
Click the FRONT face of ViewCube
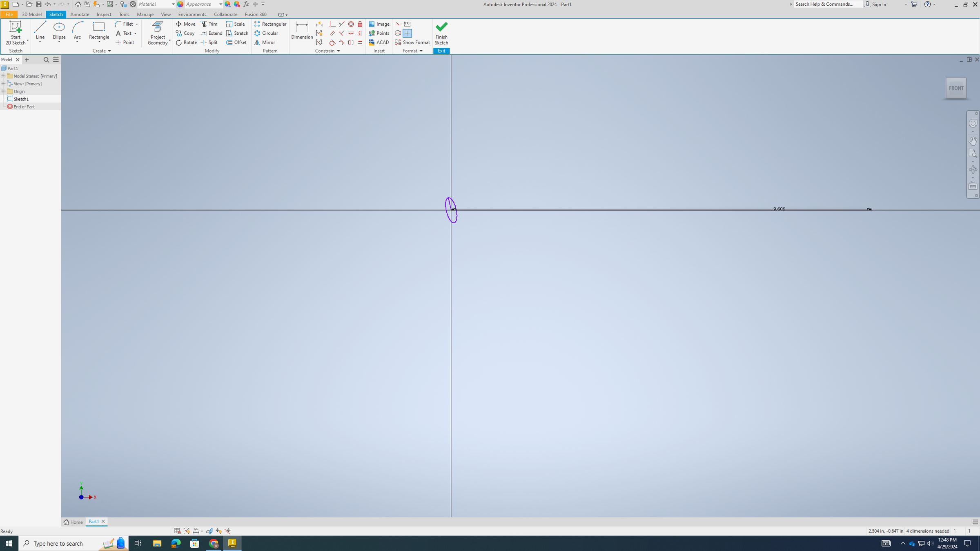[956, 88]
